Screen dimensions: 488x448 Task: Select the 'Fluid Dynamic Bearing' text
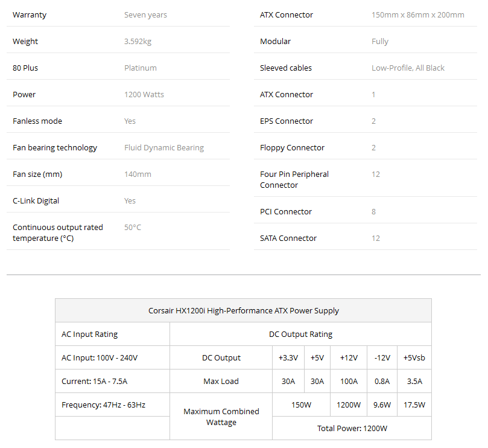(x=164, y=147)
